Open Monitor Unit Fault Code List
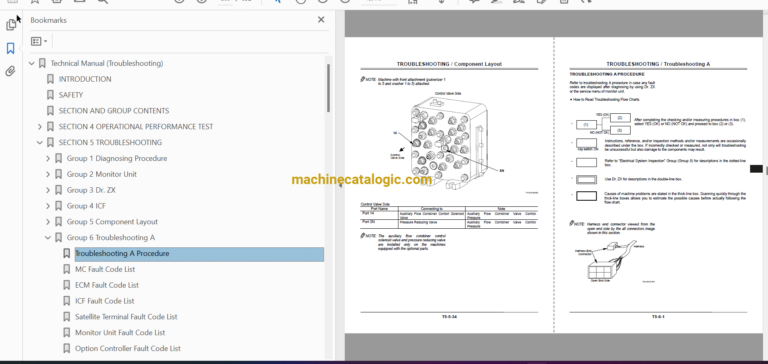 [x=120, y=333]
